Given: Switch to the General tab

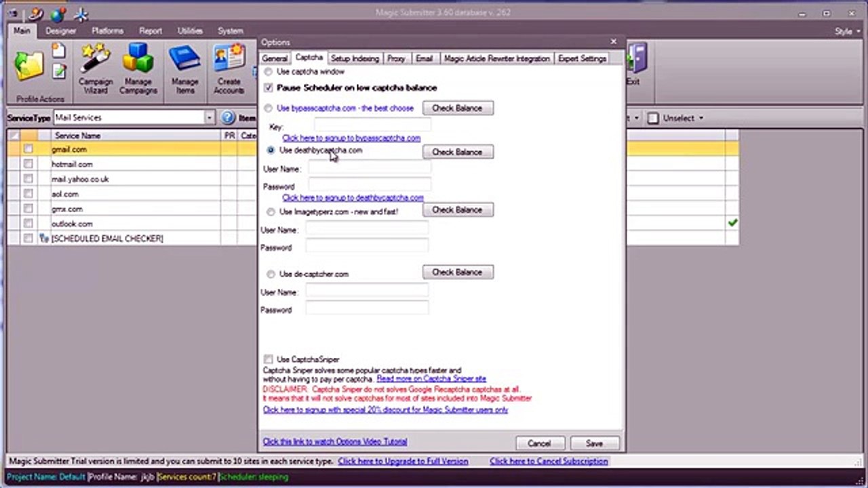Looking at the screenshot, I should (275, 59).
